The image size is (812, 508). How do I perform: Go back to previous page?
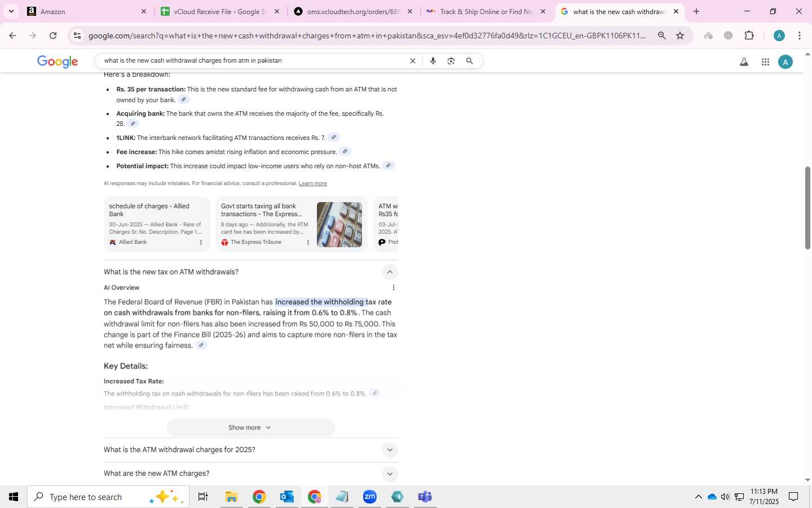point(12,36)
